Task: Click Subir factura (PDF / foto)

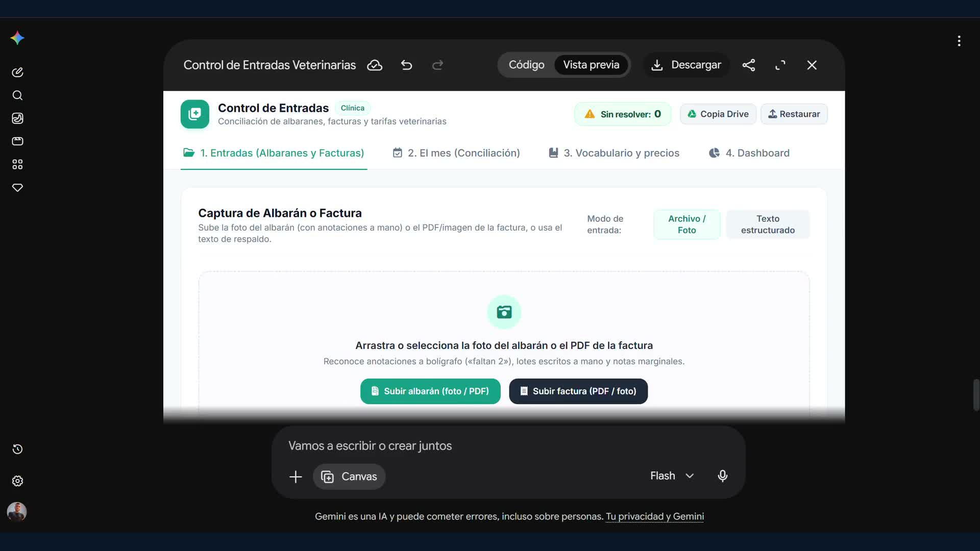Action: [578, 391]
